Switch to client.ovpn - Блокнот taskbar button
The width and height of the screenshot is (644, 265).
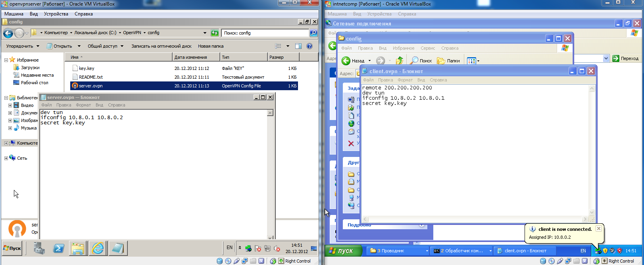pyautogui.click(x=525, y=251)
